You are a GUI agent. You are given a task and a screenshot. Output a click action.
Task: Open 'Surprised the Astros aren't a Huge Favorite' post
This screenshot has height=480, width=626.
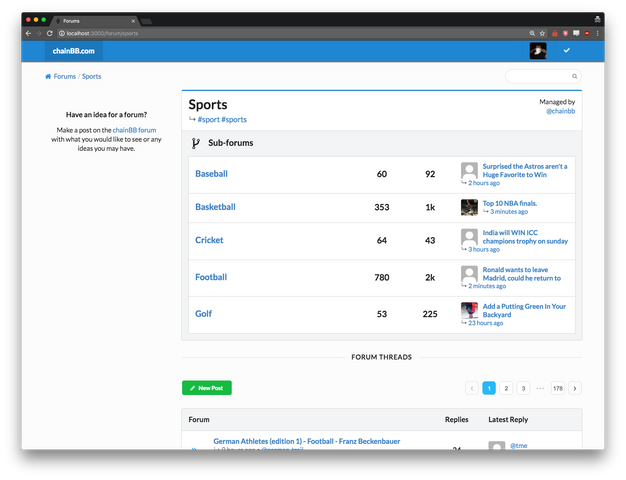pos(525,171)
